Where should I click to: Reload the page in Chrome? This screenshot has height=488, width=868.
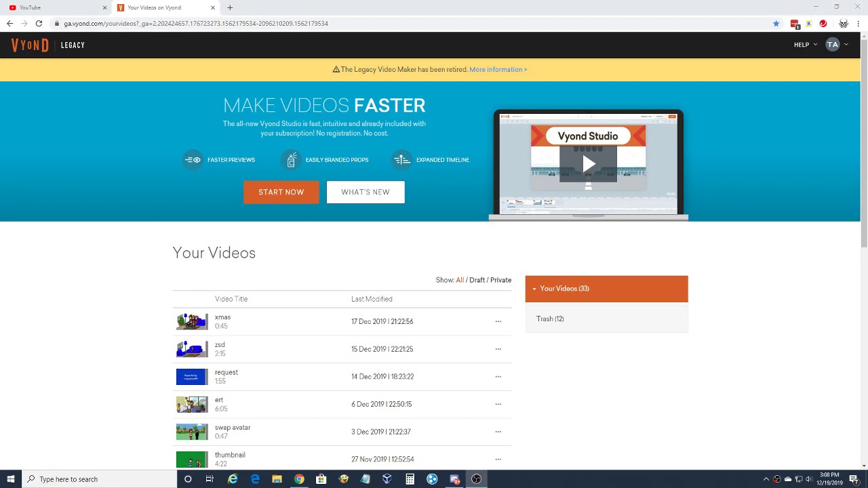pos(39,24)
